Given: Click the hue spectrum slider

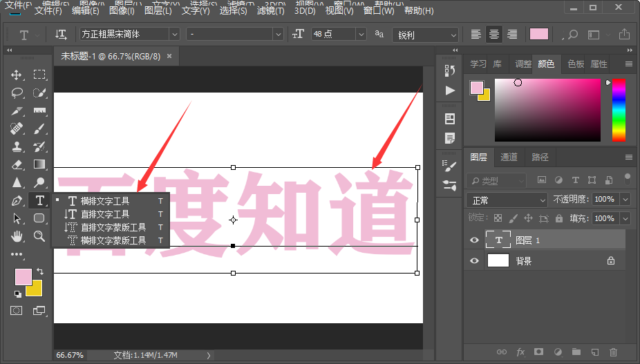Looking at the screenshot, I should (x=619, y=111).
